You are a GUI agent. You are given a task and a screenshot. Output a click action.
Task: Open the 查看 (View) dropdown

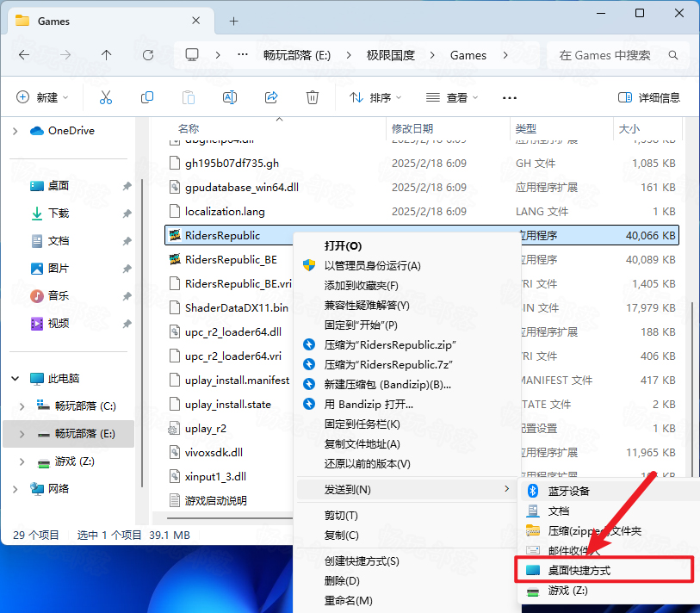(x=452, y=97)
